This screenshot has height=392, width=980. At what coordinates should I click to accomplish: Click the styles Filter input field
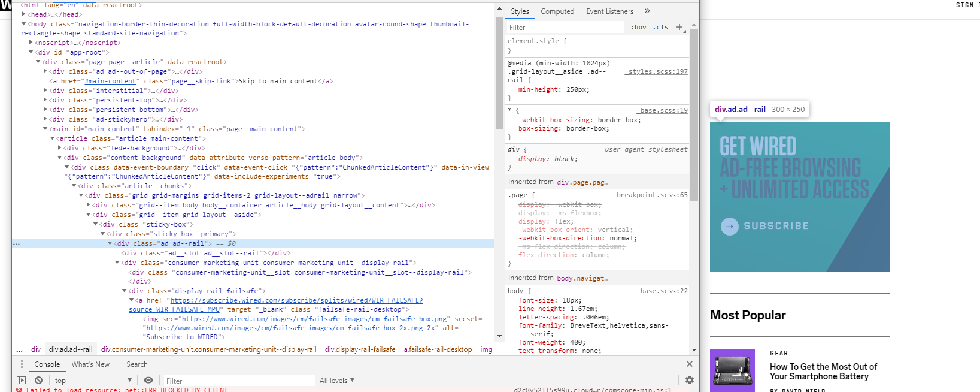pos(566,28)
